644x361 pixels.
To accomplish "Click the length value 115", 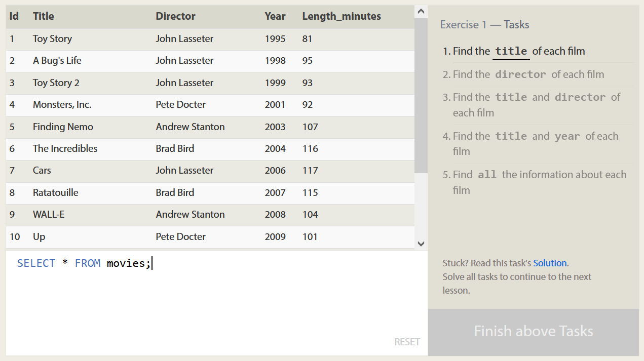I will [x=310, y=192].
